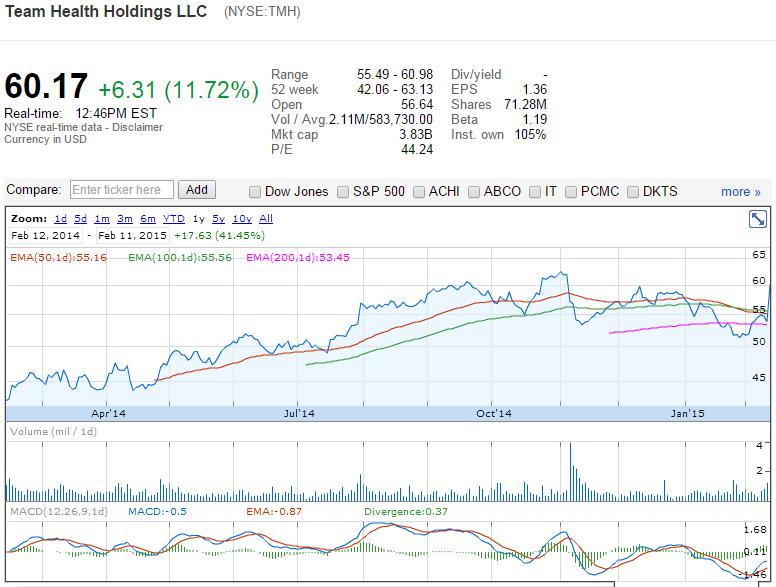Click the 'Enter ticker here' input box
Screen dimensions: 776x587
pos(121,190)
